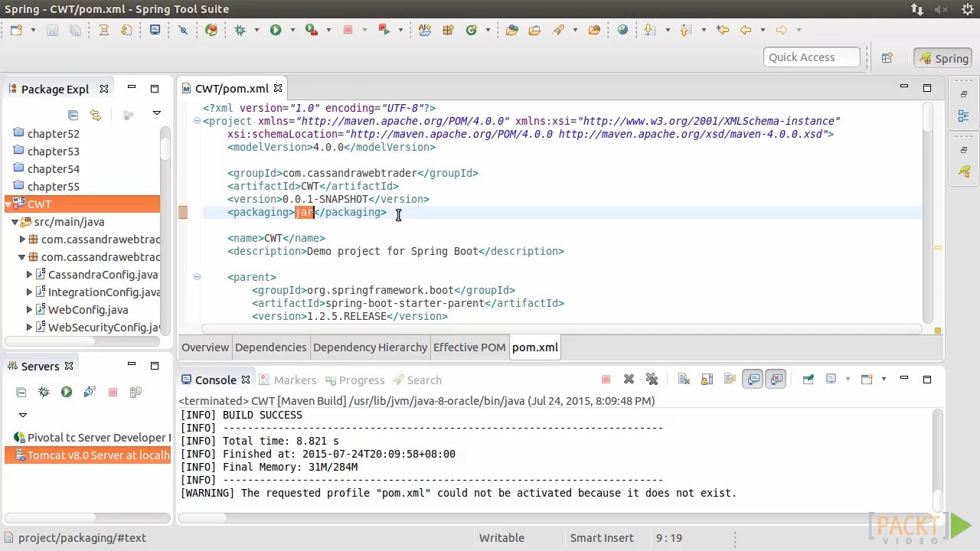This screenshot has width=980, height=551.
Task: Start the server in profile mode icon
Action: [x=90, y=392]
